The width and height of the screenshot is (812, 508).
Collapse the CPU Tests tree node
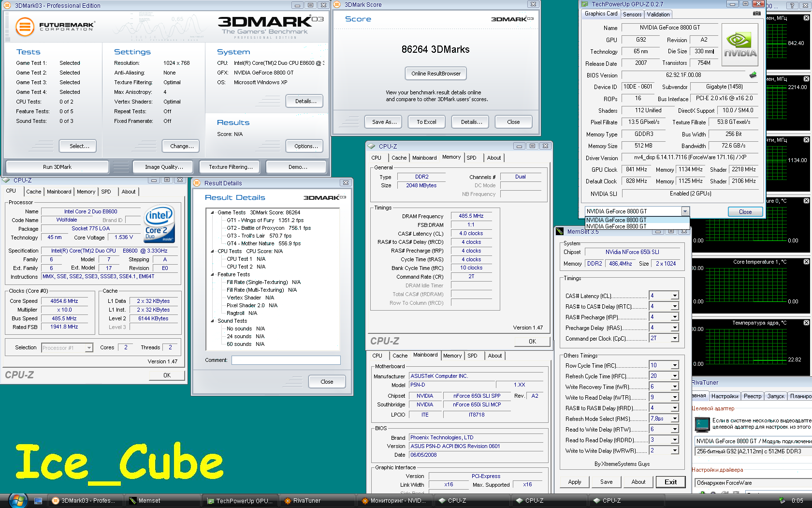(x=212, y=251)
